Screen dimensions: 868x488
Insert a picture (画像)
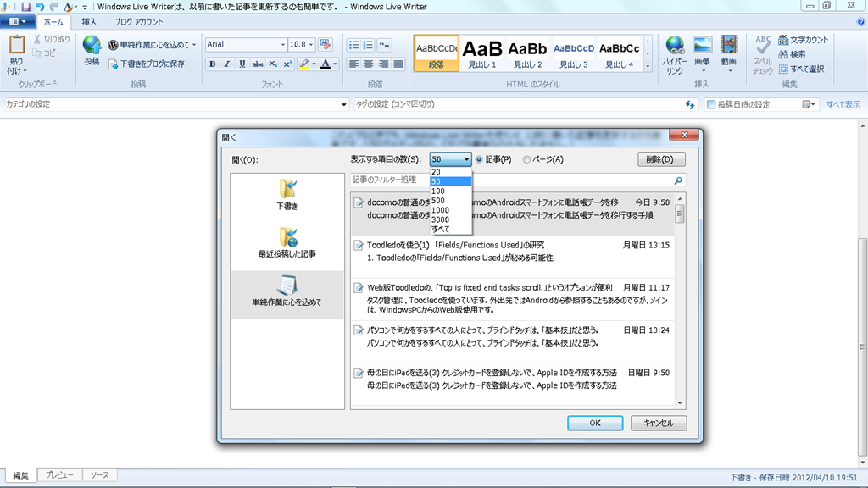(703, 55)
